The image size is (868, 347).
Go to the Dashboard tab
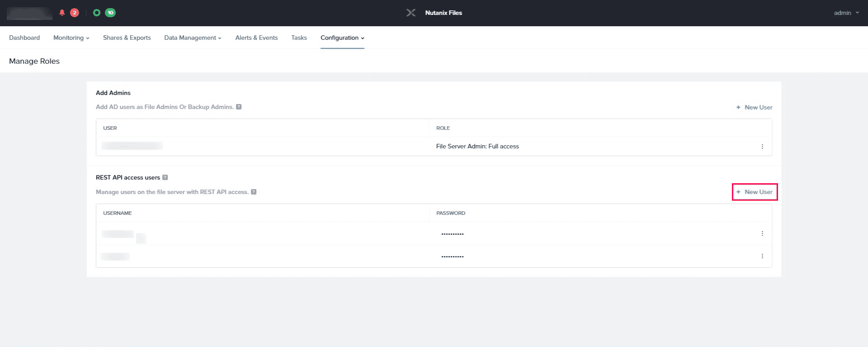coord(24,38)
